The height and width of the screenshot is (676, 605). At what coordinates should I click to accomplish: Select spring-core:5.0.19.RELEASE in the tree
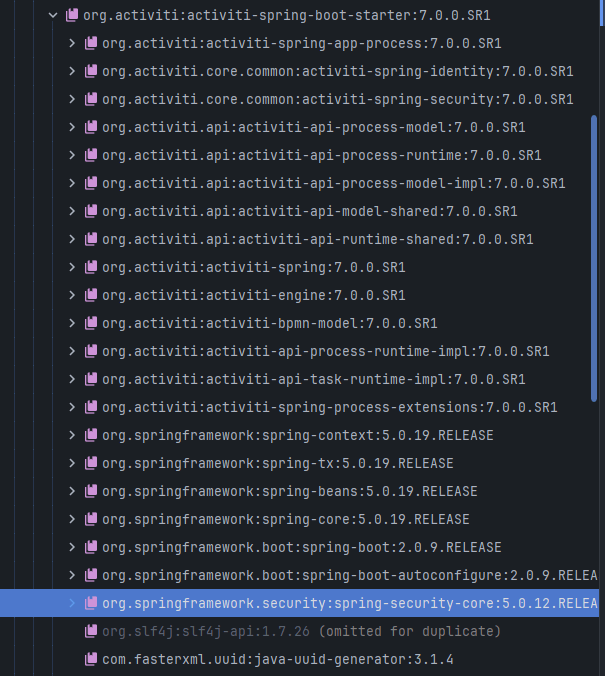(285, 520)
